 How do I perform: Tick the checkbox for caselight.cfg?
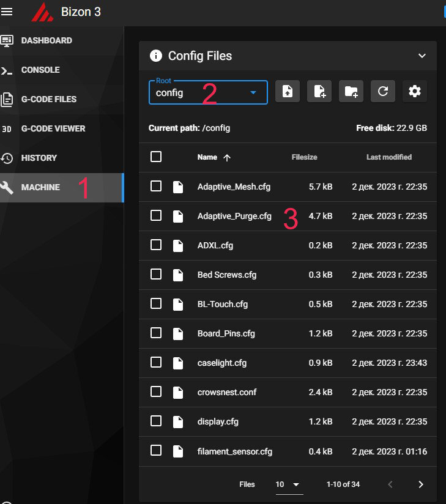(156, 363)
